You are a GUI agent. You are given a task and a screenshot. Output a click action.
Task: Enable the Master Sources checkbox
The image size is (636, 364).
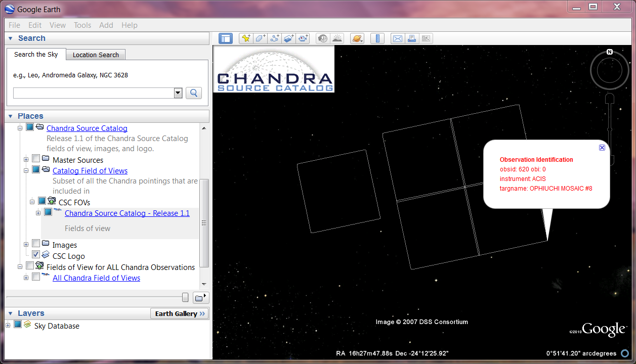[x=36, y=159]
